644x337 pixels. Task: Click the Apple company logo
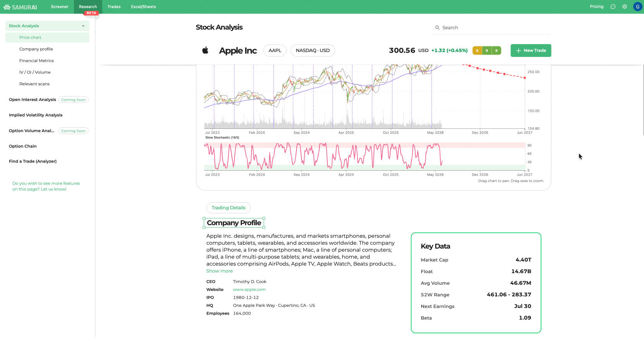pos(206,50)
